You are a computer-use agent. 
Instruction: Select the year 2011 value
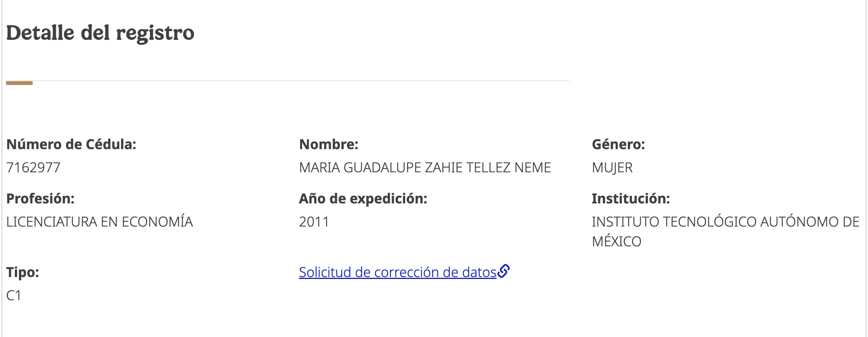pos(314,222)
